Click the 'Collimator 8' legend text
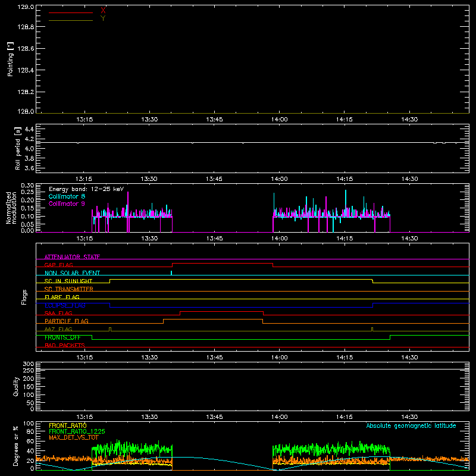Image resolution: width=476 pixels, height=476 pixels. pyautogui.click(x=67, y=196)
